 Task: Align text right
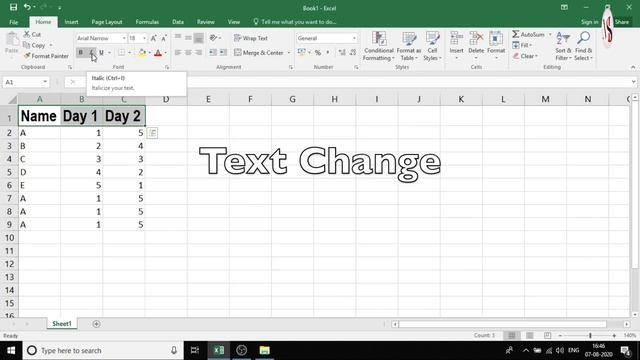tap(198, 52)
